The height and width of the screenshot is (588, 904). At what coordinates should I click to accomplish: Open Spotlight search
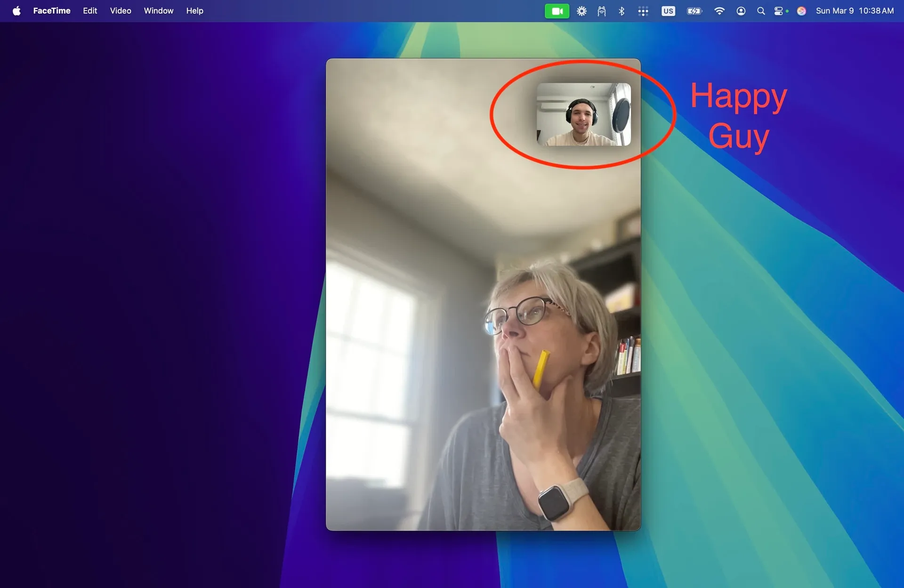coord(761,10)
